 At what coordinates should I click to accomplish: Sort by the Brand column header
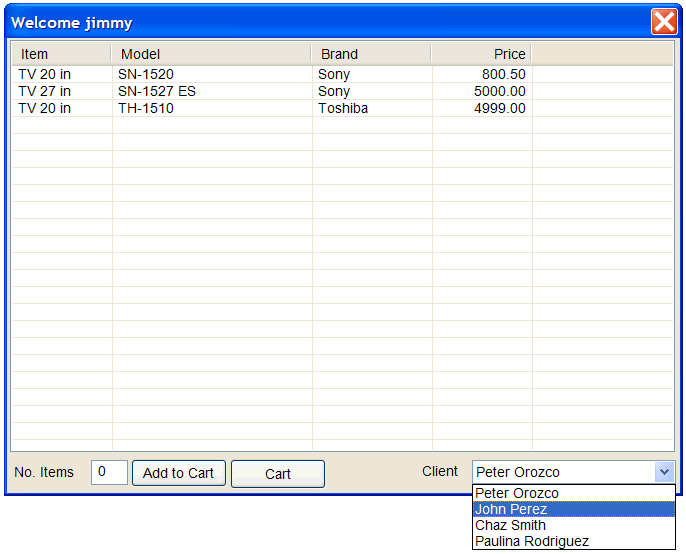(371, 54)
